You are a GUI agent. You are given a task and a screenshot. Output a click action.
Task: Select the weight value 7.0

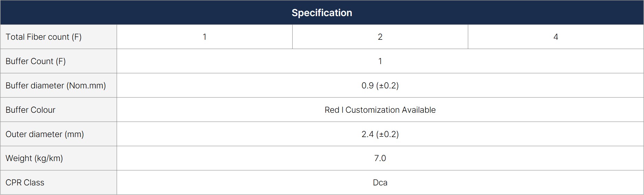pyautogui.click(x=380, y=158)
